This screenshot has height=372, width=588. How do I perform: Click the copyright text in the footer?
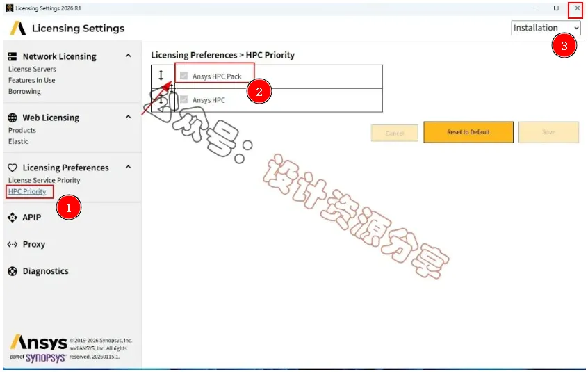pos(101,349)
